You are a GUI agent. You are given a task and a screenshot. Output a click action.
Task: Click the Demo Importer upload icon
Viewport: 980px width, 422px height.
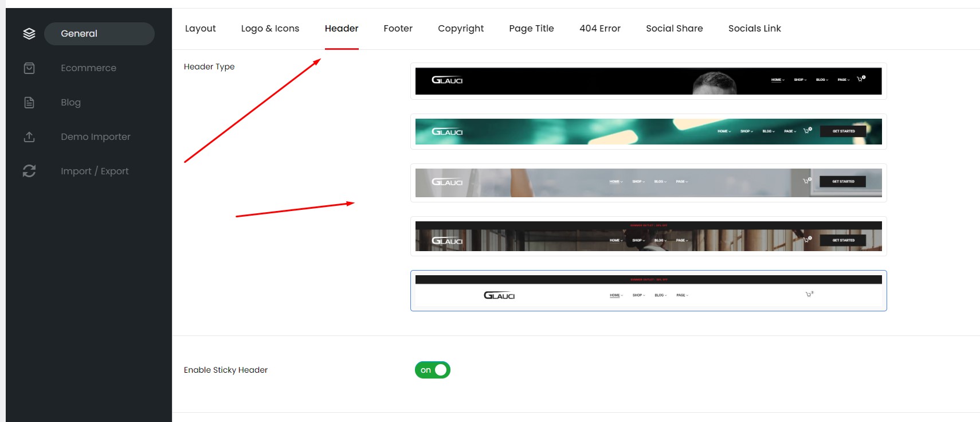point(29,137)
